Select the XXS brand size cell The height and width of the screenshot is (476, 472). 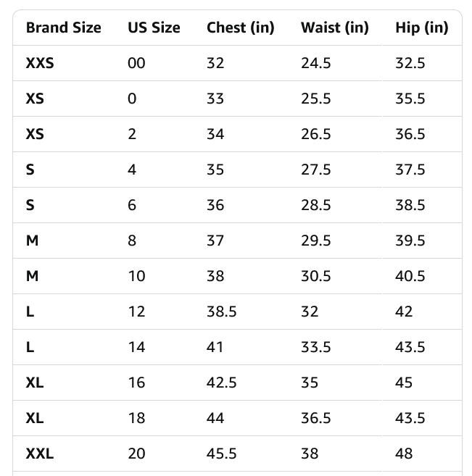tap(40, 63)
